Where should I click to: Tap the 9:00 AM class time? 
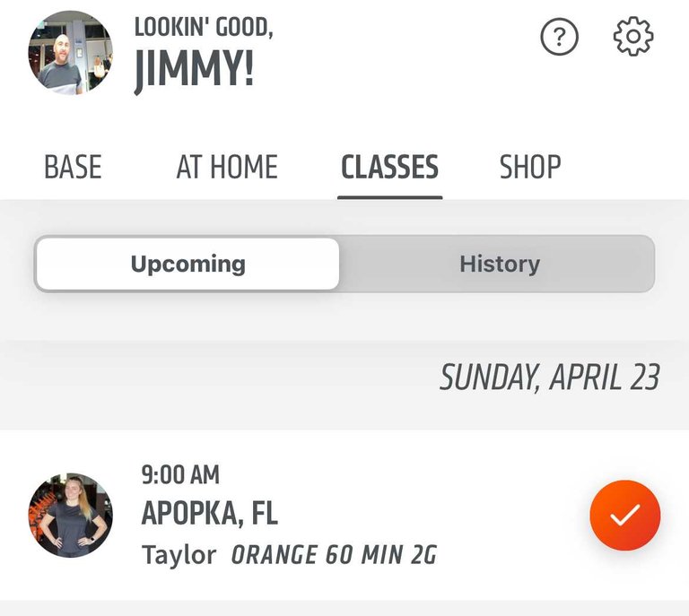[180, 475]
